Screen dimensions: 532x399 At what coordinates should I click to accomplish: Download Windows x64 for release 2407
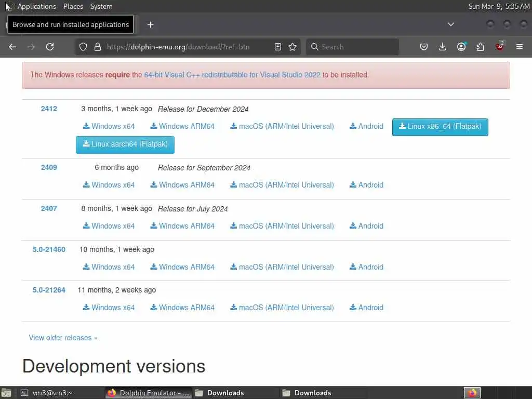109,226
